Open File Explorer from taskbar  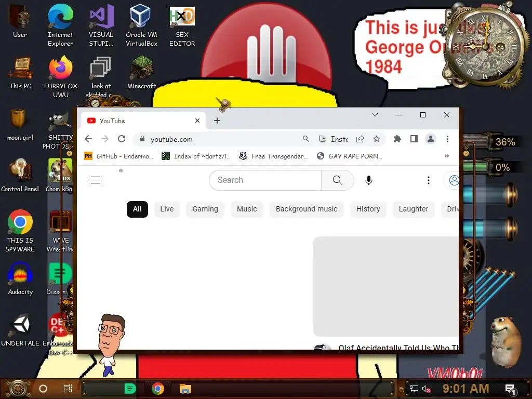pos(185,389)
